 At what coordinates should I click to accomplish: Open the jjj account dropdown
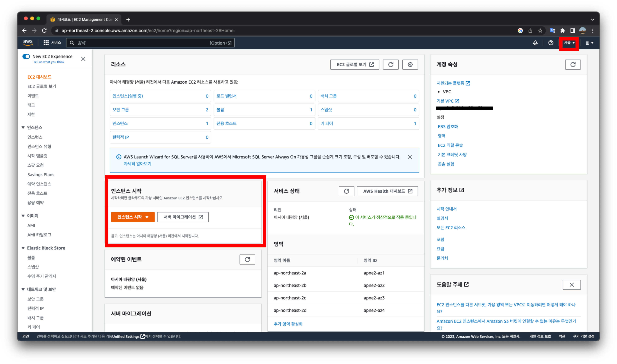click(x=590, y=43)
